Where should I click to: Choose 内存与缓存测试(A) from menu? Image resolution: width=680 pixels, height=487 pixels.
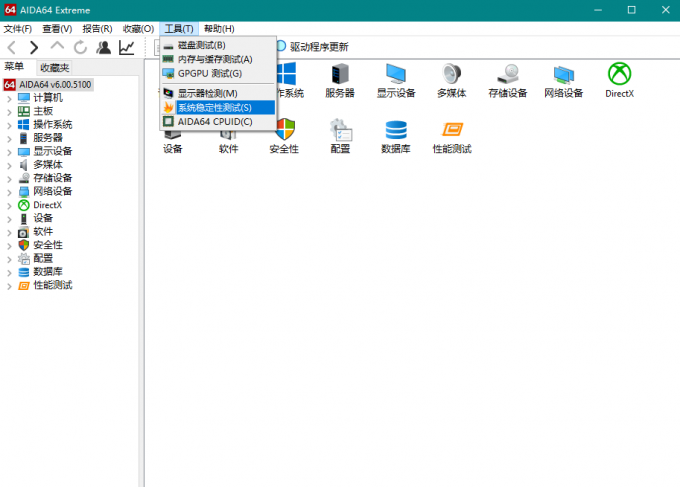219,59
